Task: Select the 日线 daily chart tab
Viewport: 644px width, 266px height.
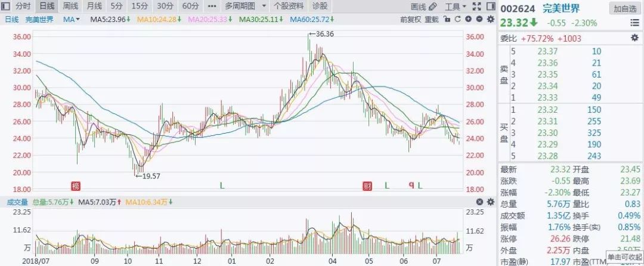Action: (46, 6)
